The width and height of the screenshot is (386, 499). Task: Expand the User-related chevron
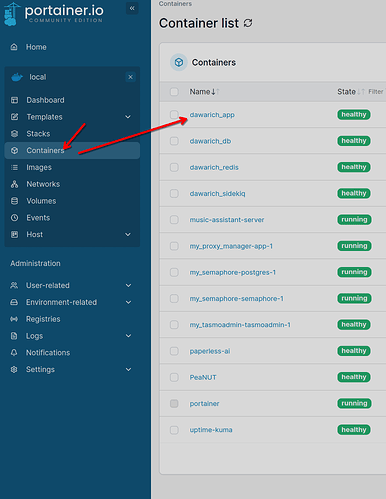click(128, 286)
